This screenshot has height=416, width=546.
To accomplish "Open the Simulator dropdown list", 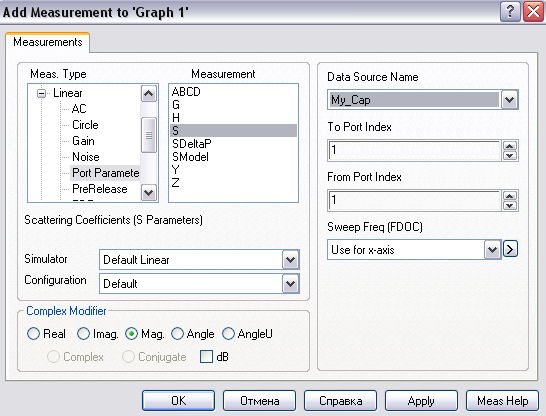I will tap(290, 260).
